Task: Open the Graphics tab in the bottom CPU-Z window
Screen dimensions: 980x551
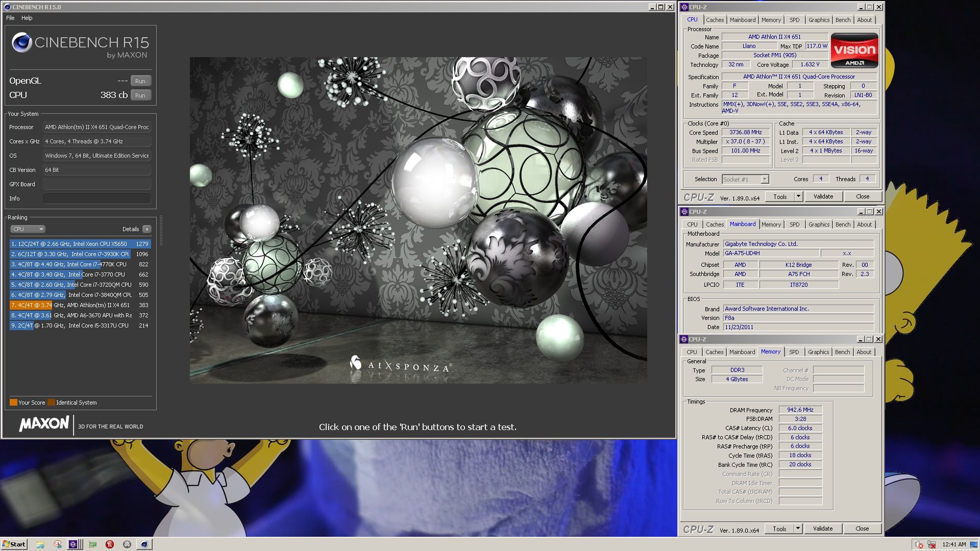Action: 818,352
